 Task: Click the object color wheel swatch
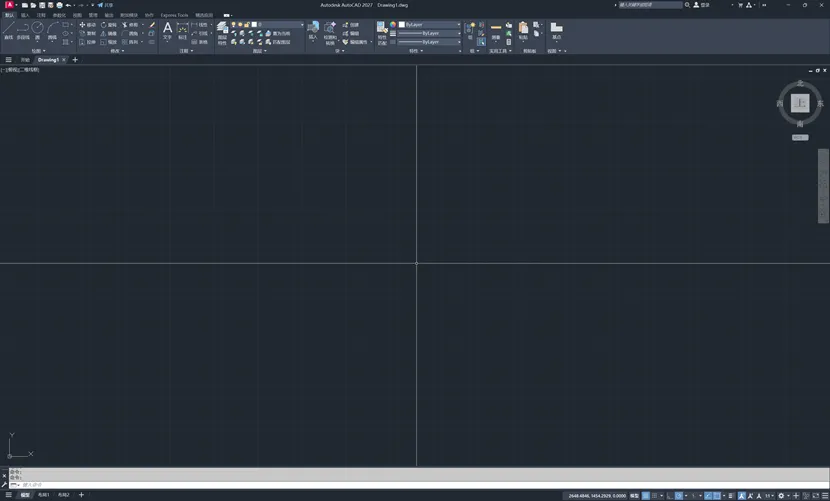pos(393,24)
